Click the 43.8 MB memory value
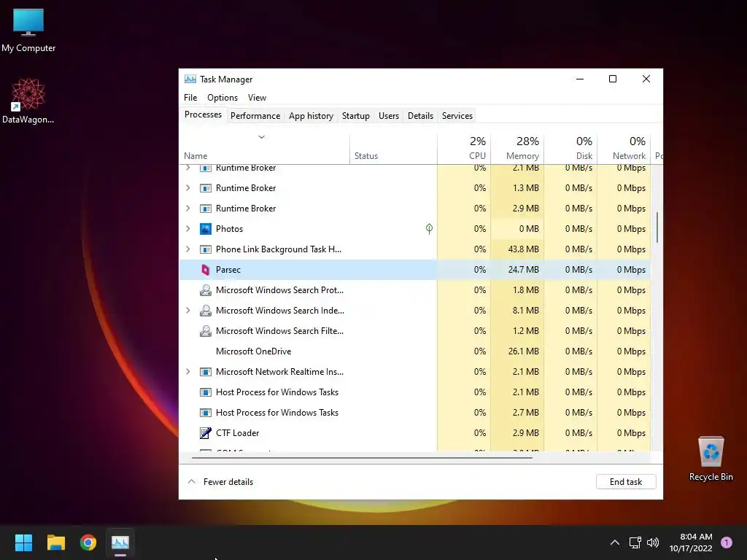Viewport: 747px width, 560px height. [523, 249]
